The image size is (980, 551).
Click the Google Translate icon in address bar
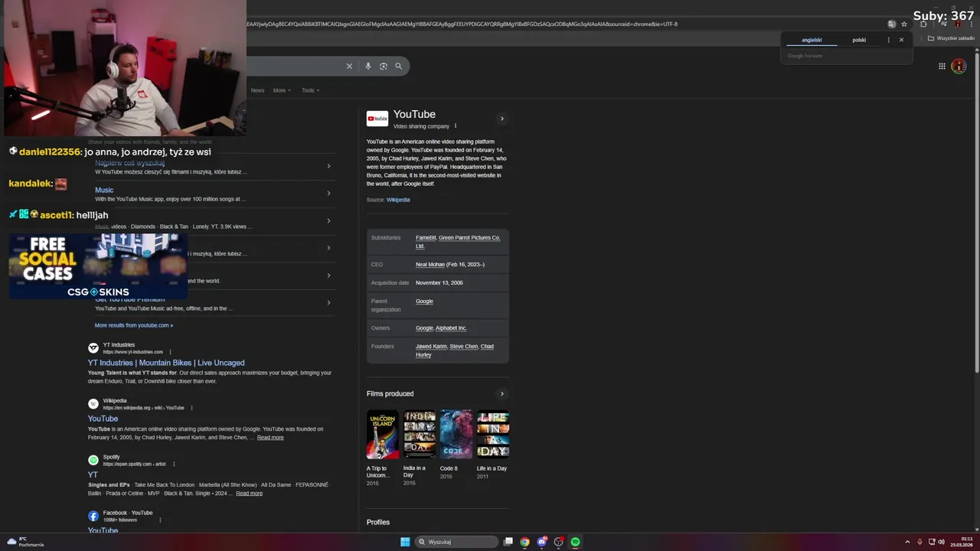[891, 24]
